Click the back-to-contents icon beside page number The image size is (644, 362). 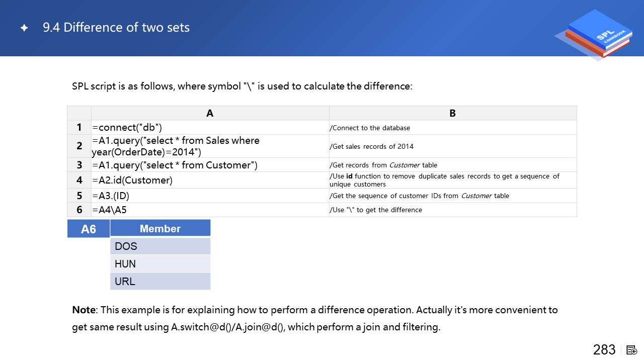pos(632,350)
